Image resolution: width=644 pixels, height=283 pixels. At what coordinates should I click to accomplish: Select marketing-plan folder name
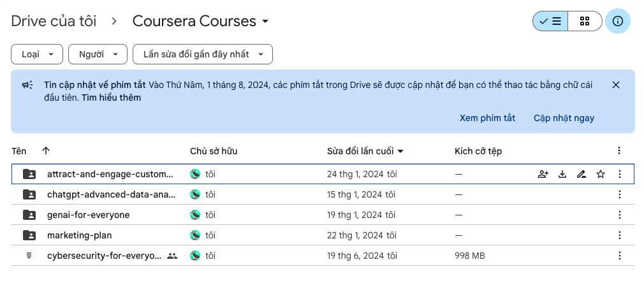point(79,235)
